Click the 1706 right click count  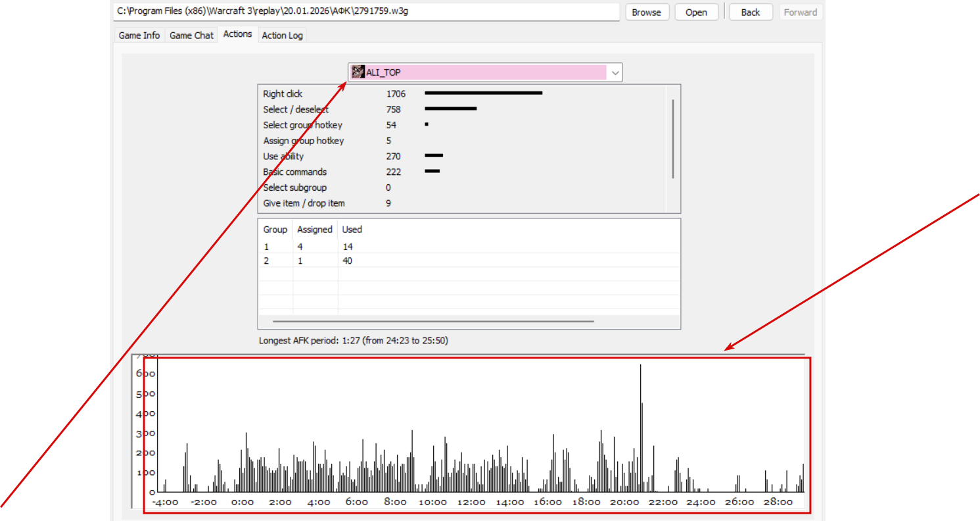tap(396, 94)
